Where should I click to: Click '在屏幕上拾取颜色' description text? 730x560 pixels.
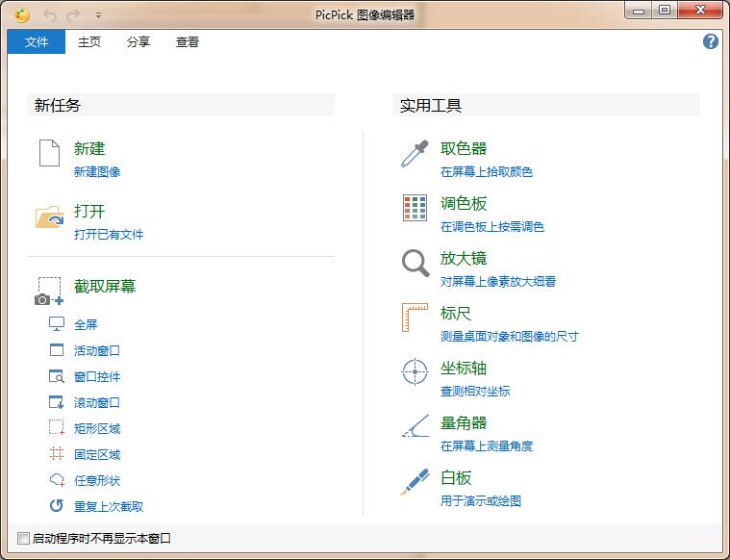487,172
